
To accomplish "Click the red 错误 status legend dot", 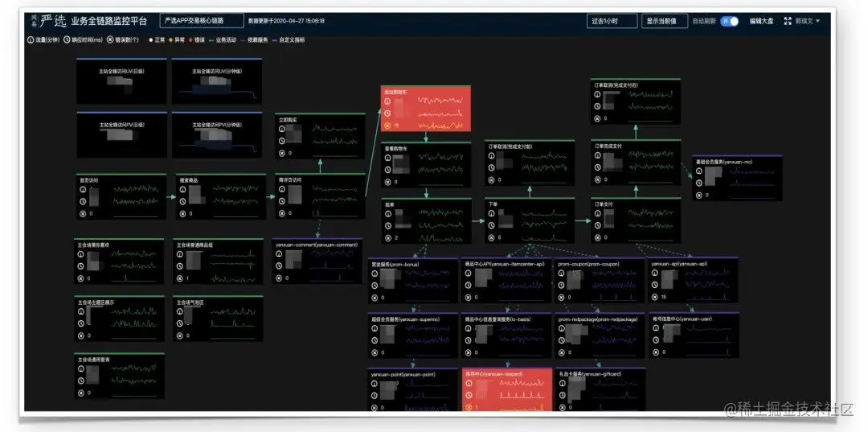I will click(190, 40).
